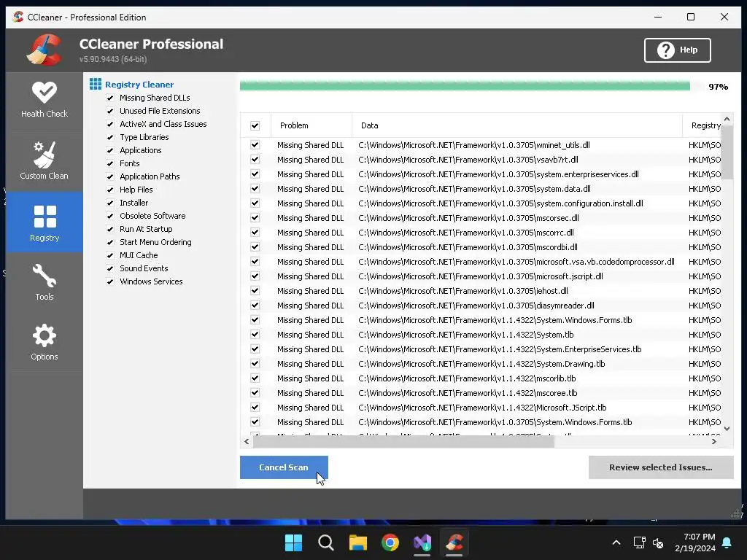Select the microsoft.jscript.dll row path
This screenshot has height=560, width=747.
coord(481,276)
